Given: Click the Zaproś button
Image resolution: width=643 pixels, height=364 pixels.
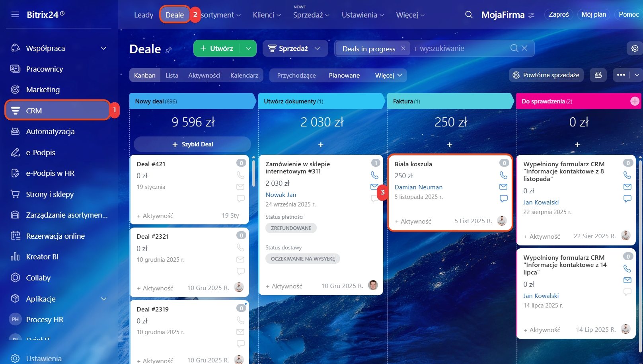Looking at the screenshot, I should (x=559, y=15).
